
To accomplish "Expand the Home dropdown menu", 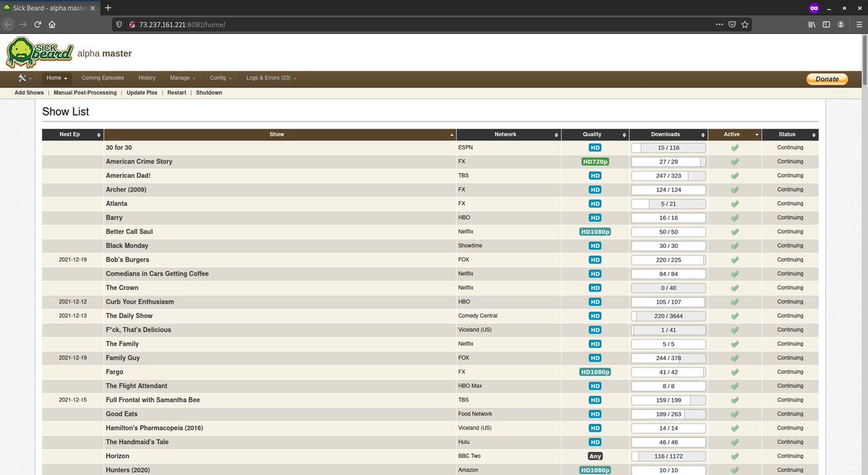I will click(x=56, y=78).
